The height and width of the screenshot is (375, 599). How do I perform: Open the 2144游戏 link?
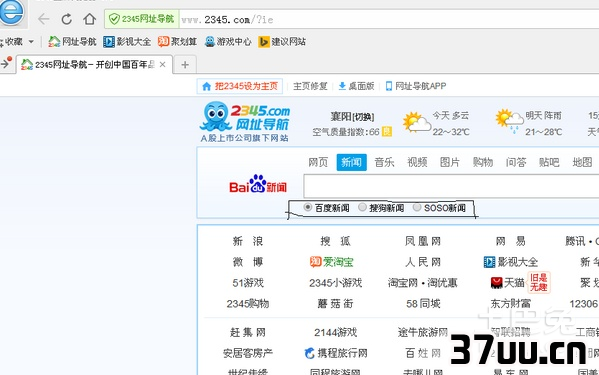tap(335, 332)
